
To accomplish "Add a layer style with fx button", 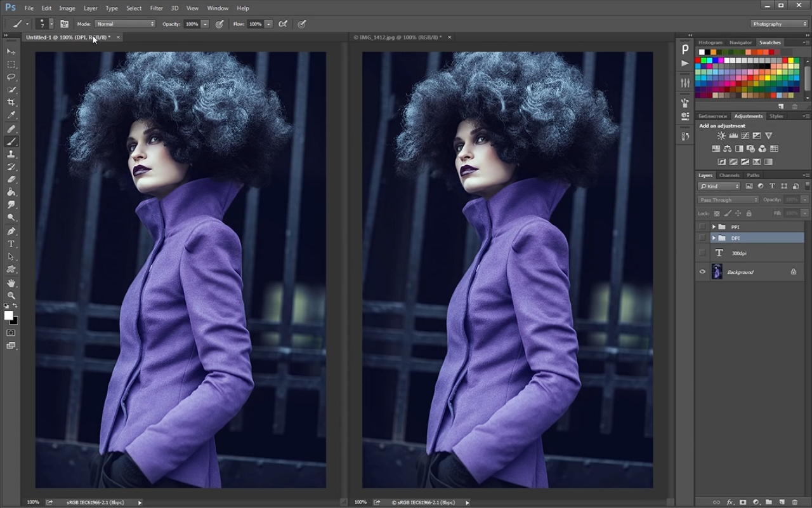I will [730, 502].
